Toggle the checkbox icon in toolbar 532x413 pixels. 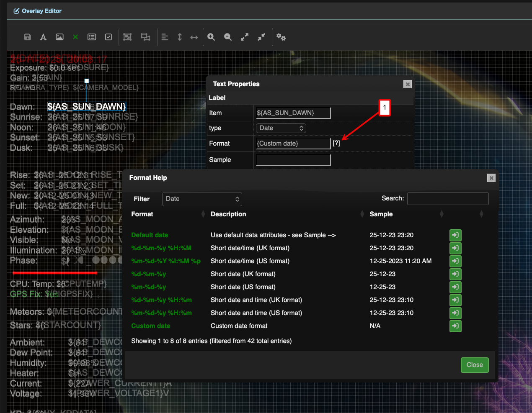[x=108, y=37]
